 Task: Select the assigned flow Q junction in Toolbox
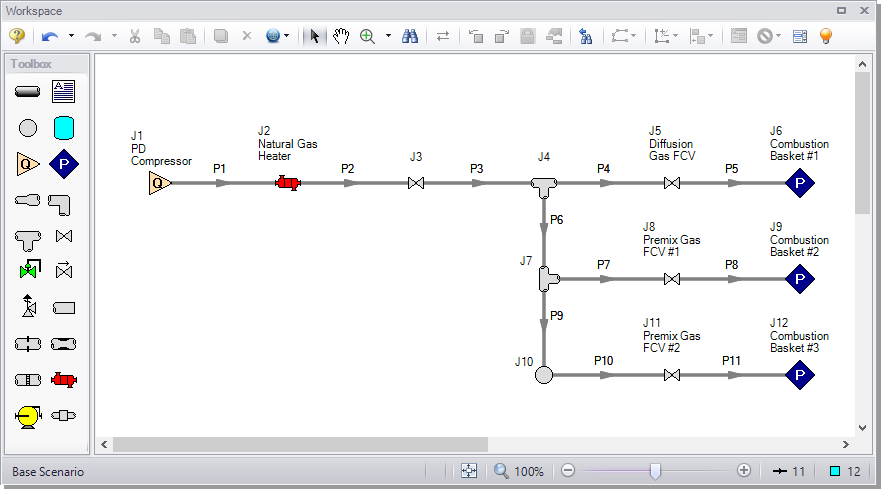[x=28, y=164]
